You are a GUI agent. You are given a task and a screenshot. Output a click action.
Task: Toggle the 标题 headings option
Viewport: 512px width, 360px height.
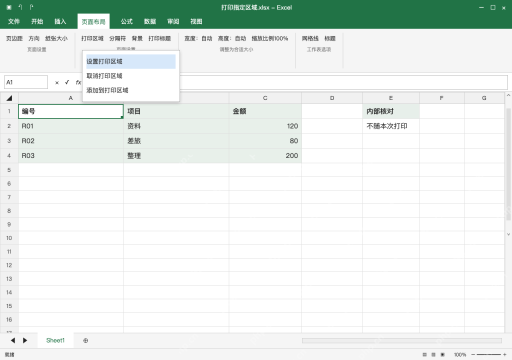coord(330,39)
